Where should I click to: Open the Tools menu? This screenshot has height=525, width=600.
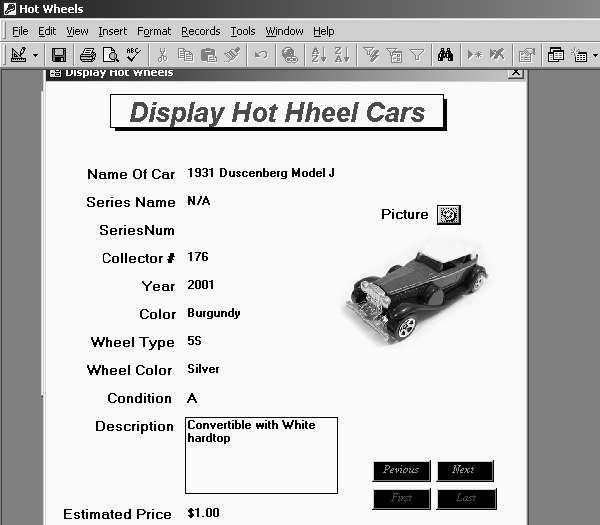[243, 31]
